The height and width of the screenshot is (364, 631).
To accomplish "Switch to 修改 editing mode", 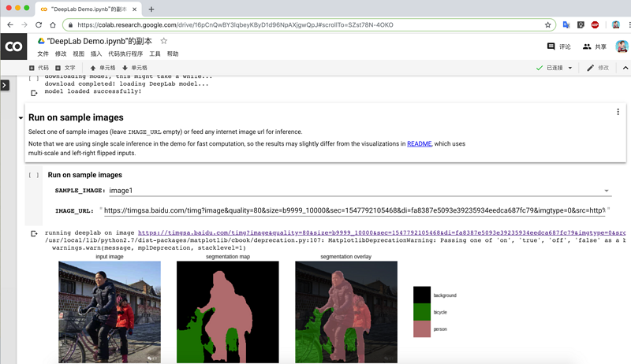I will click(598, 68).
